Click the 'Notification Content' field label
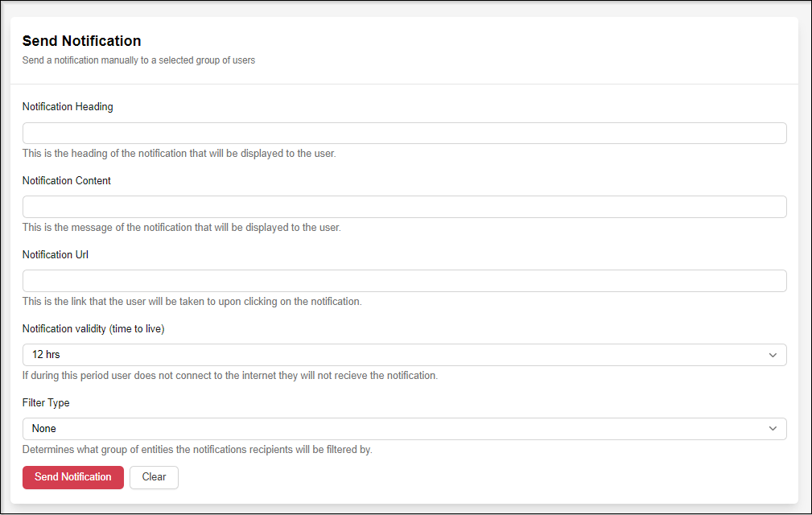 67,180
